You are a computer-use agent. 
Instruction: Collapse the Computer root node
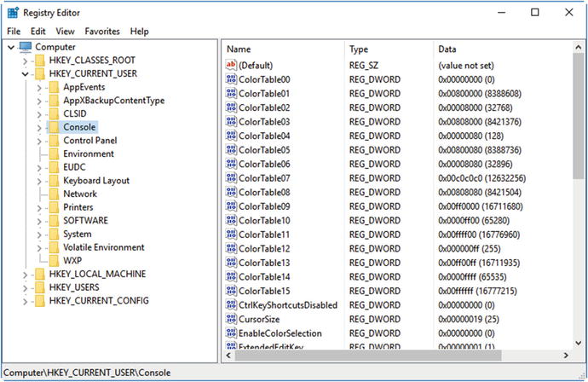11,47
